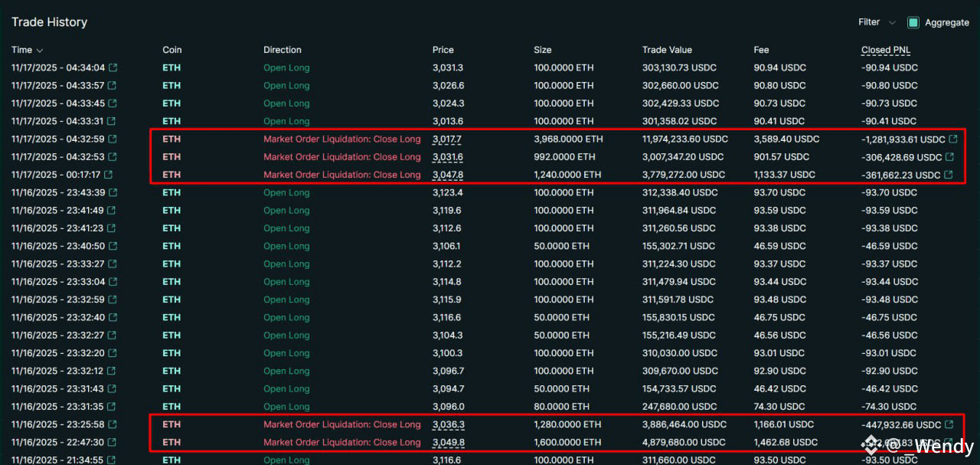980x465 pixels.
Task: Open external link for 22:47:30 liquidation
Action: tap(113, 442)
